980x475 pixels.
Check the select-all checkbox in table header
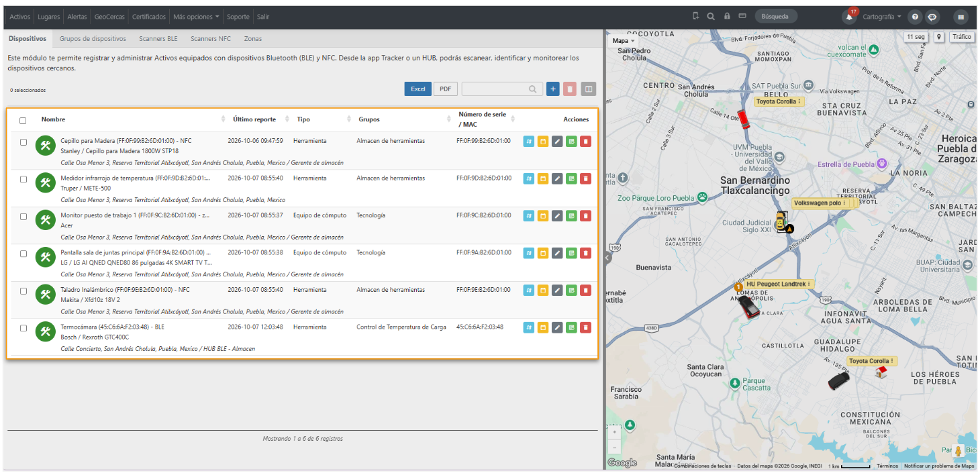(x=23, y=121)
